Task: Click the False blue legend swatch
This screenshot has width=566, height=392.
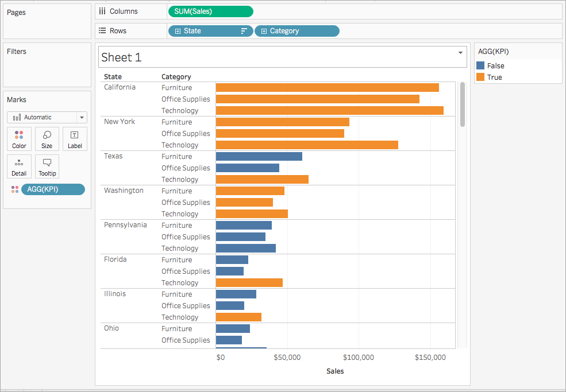Action: [480, 65]
